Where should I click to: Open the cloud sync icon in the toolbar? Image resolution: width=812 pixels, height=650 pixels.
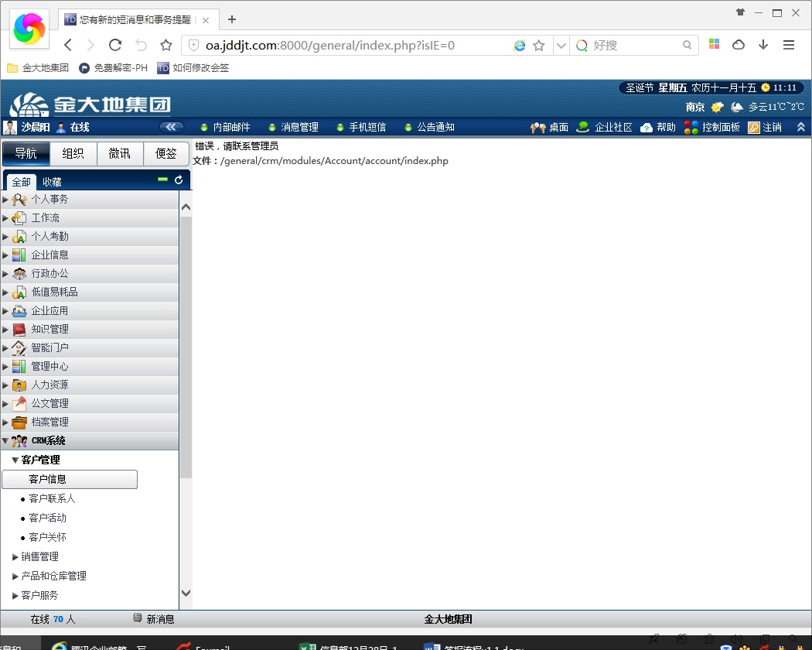click(739, 45)
